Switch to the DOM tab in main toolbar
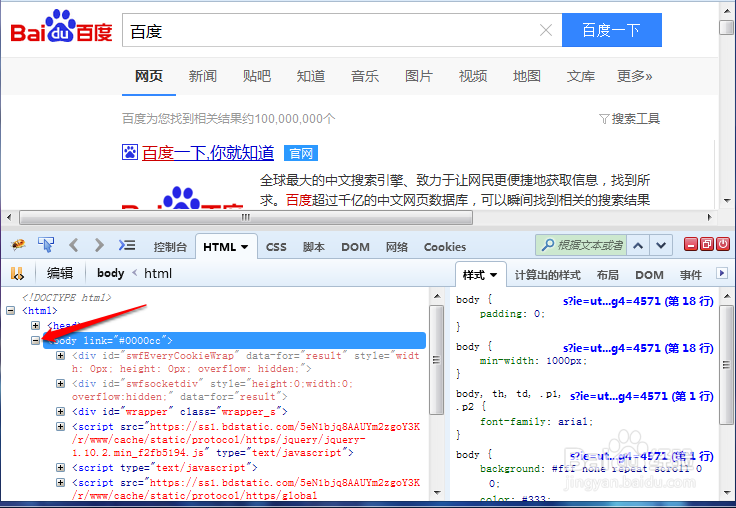Viewport: 736px width, 508px height. (355, 247)
